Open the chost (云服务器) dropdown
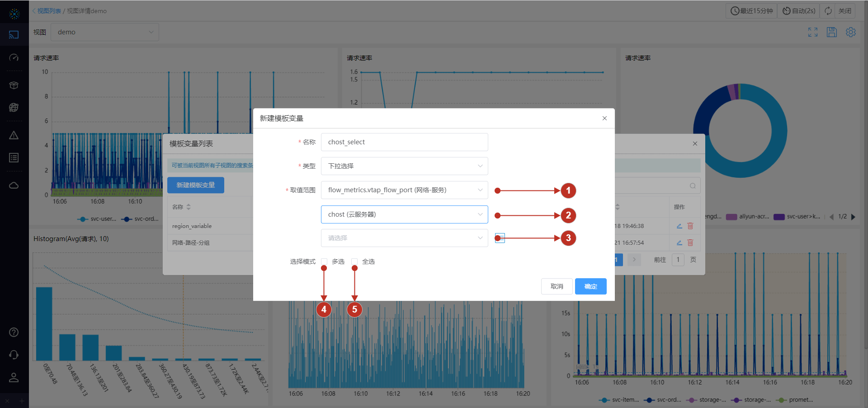 (x=404, y=214)
